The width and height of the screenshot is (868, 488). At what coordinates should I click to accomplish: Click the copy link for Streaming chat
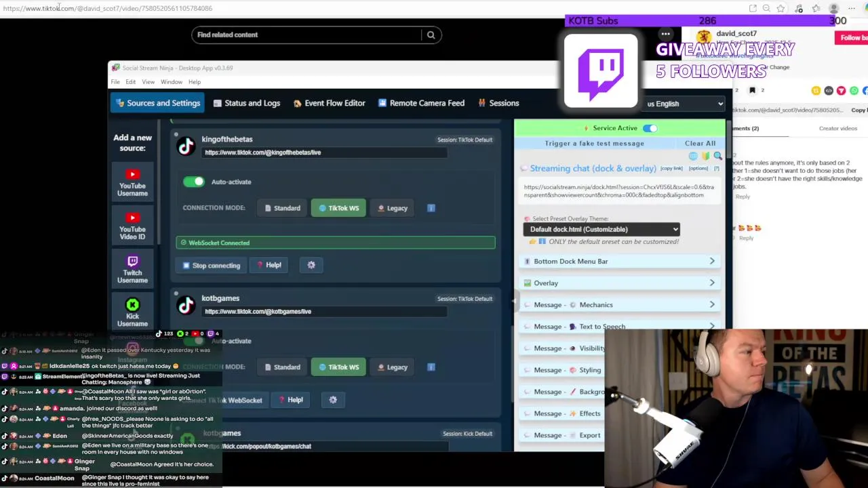(671, 168)
